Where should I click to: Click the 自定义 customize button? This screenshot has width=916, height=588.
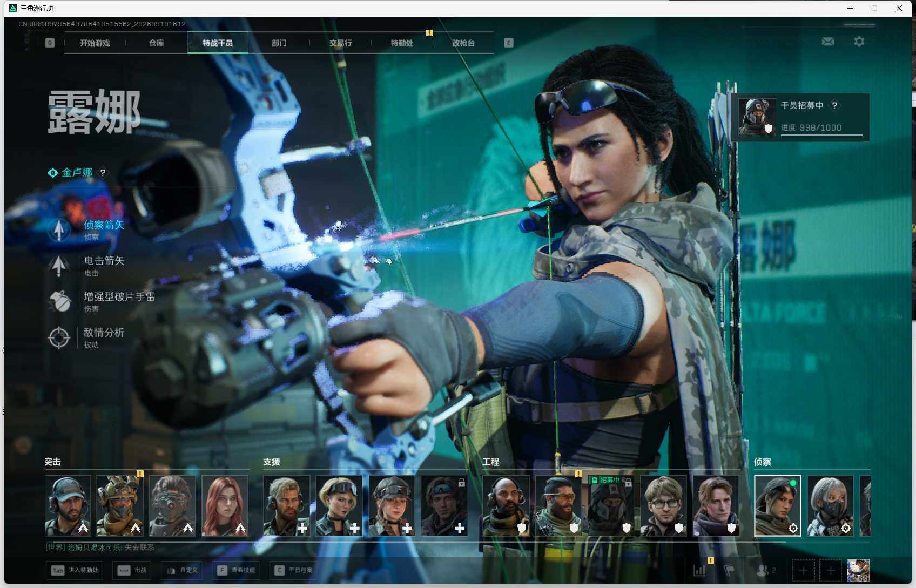click(181, 570)
